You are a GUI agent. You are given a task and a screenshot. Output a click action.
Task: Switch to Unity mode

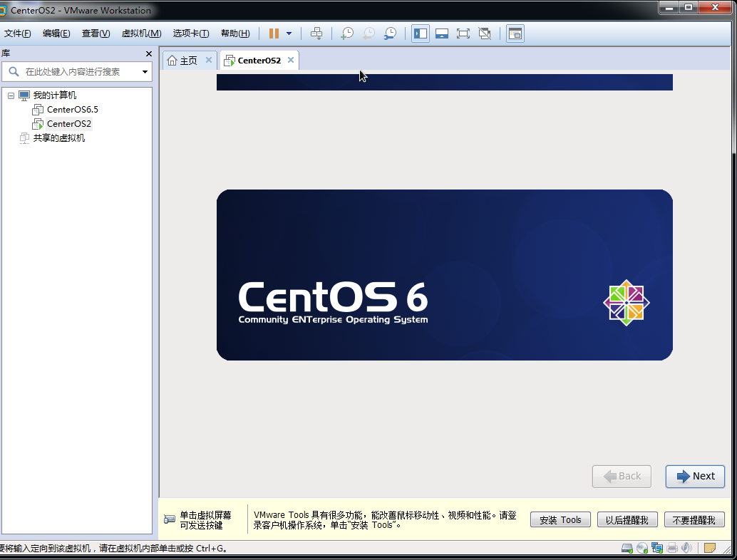tap(485, 33)
